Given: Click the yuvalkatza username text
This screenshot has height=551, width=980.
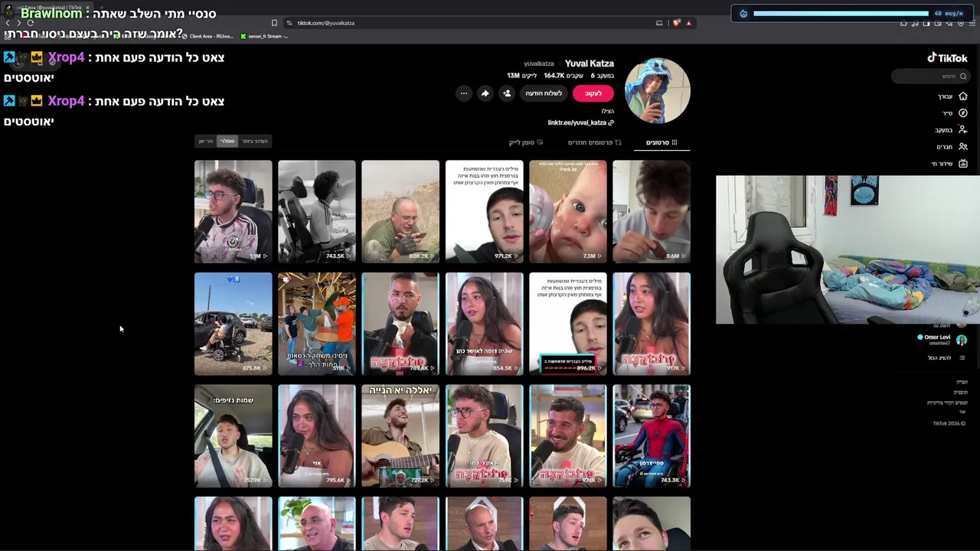Looking at the screenshot, I should 539,64.
